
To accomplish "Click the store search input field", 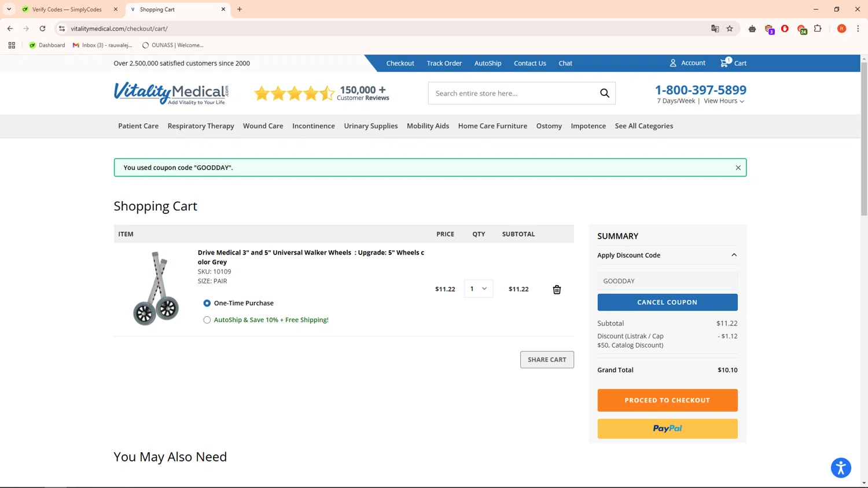I will 513,93.
